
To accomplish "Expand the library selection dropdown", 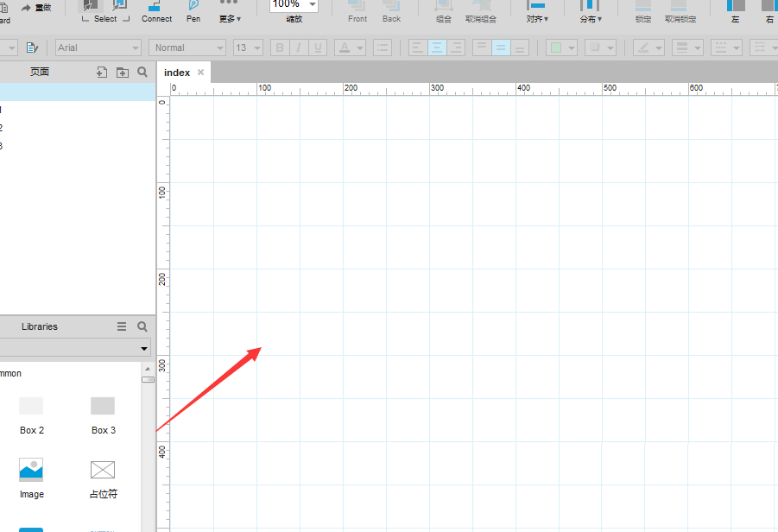I will pyautogui.click(x=143, y=348).
